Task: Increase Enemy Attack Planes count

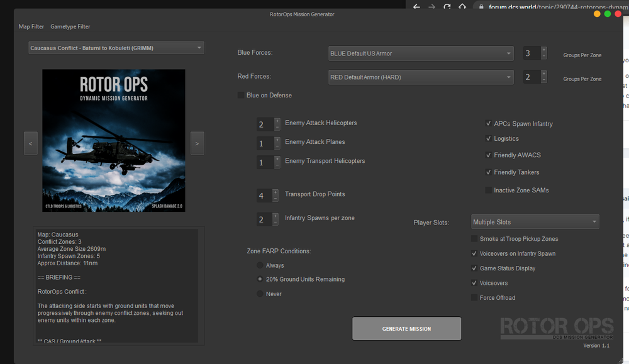Action: [x=277, y=140]
